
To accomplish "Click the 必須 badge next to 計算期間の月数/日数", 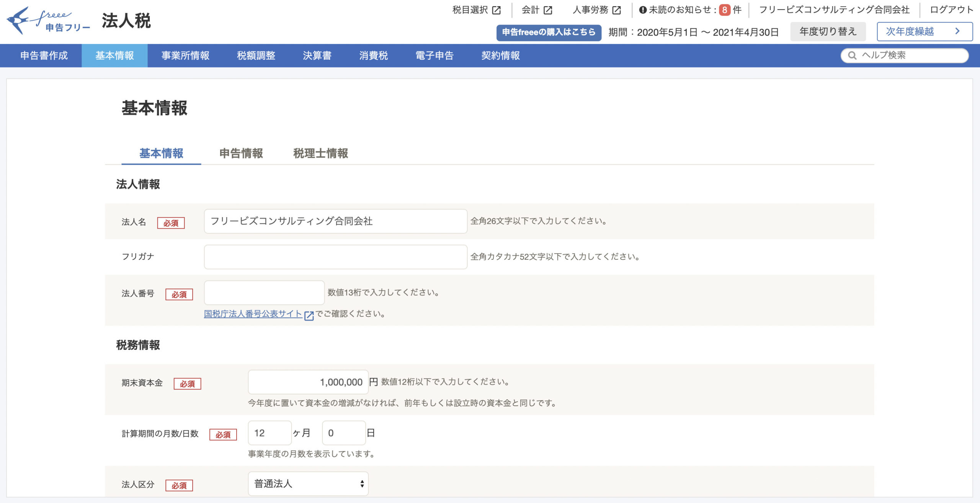I will coord(223,435).
